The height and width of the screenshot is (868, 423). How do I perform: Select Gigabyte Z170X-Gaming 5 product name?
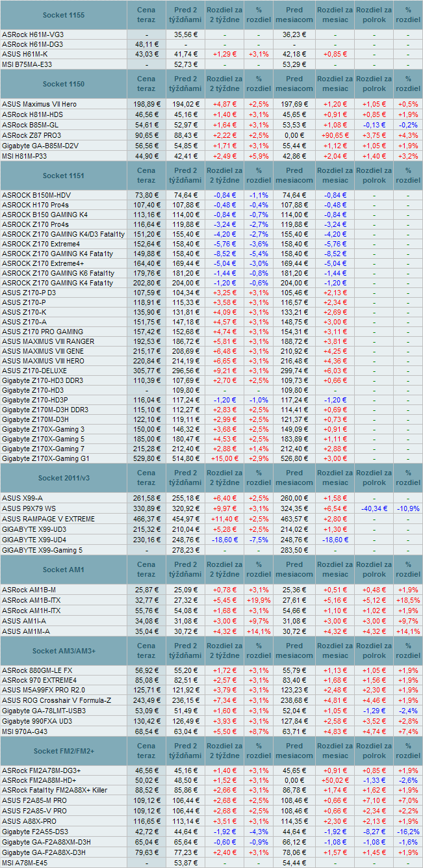pyautogui.click(x=43, y=439)
